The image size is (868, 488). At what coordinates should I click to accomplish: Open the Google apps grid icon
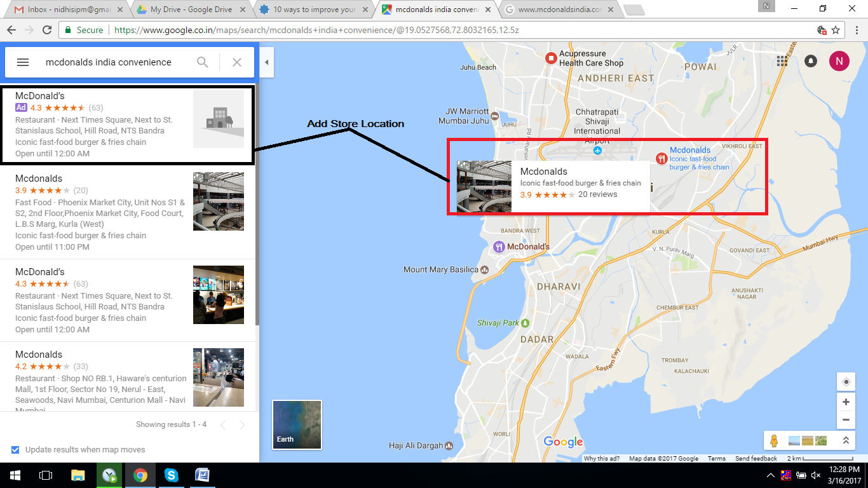tap(782, 61)
